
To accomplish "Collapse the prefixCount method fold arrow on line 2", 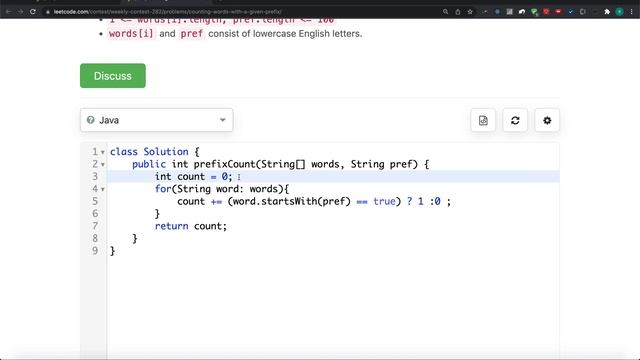I will coord(103,164).
